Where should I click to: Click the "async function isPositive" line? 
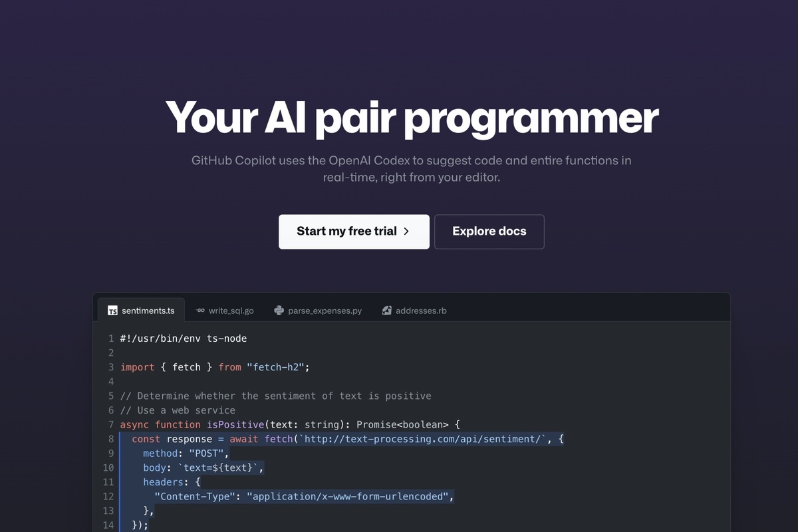point(290,424)
